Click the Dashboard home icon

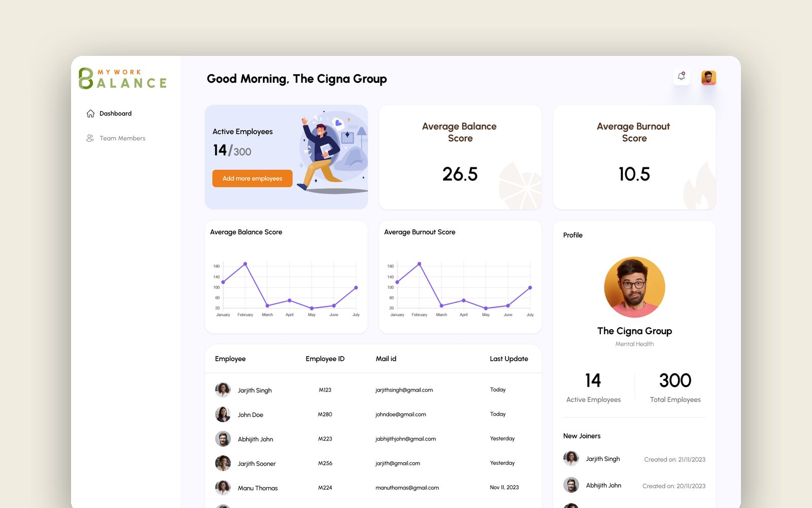[90, 113]
